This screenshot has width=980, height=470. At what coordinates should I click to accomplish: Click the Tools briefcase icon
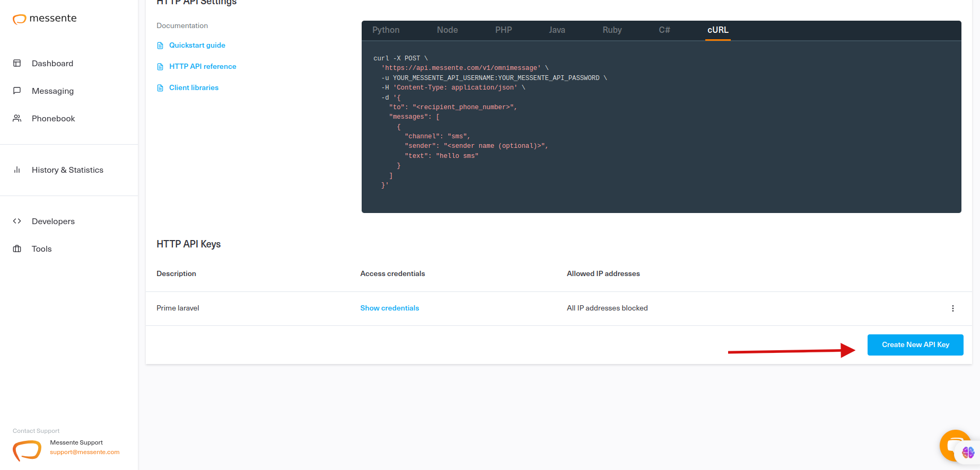click(x=17, y=249)
